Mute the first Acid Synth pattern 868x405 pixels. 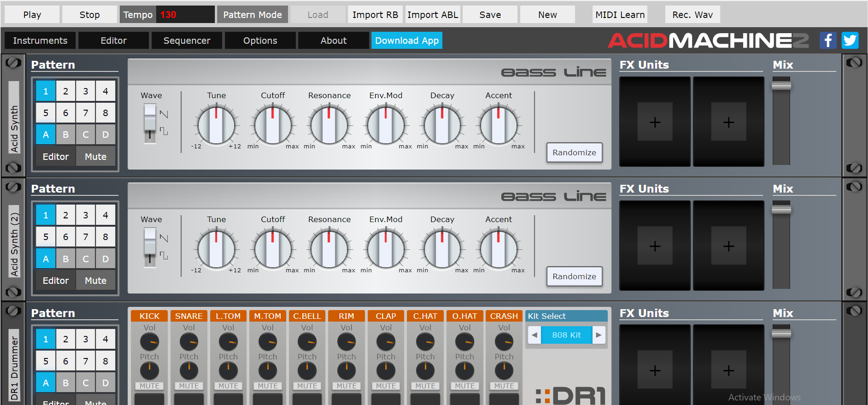(96, 157)
